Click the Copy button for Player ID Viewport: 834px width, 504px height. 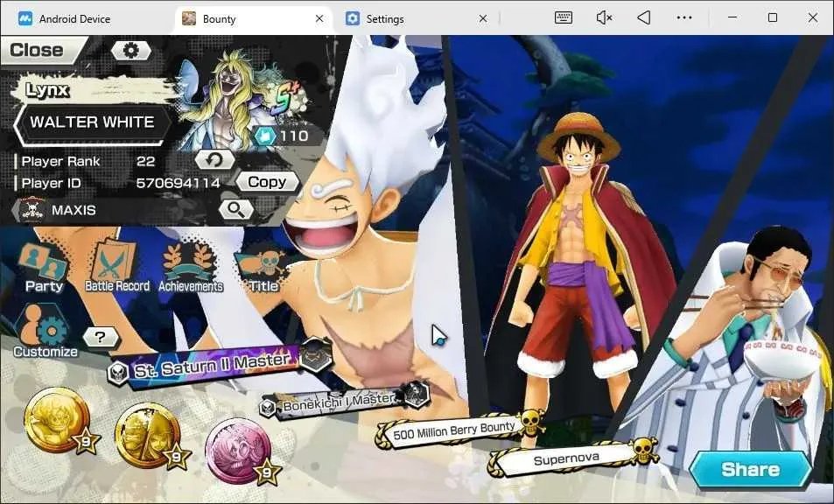(267, 182)
